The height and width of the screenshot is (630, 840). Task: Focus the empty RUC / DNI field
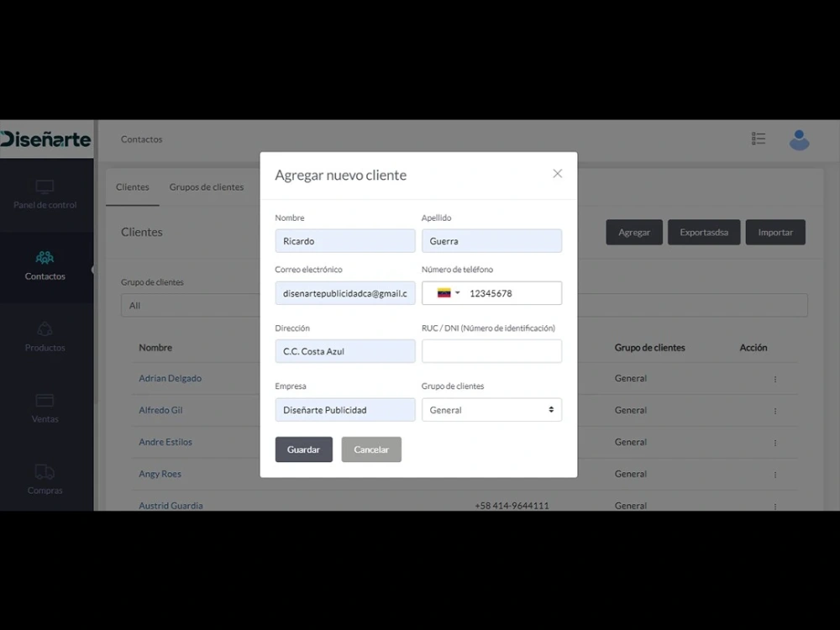[x=491, y=351]
